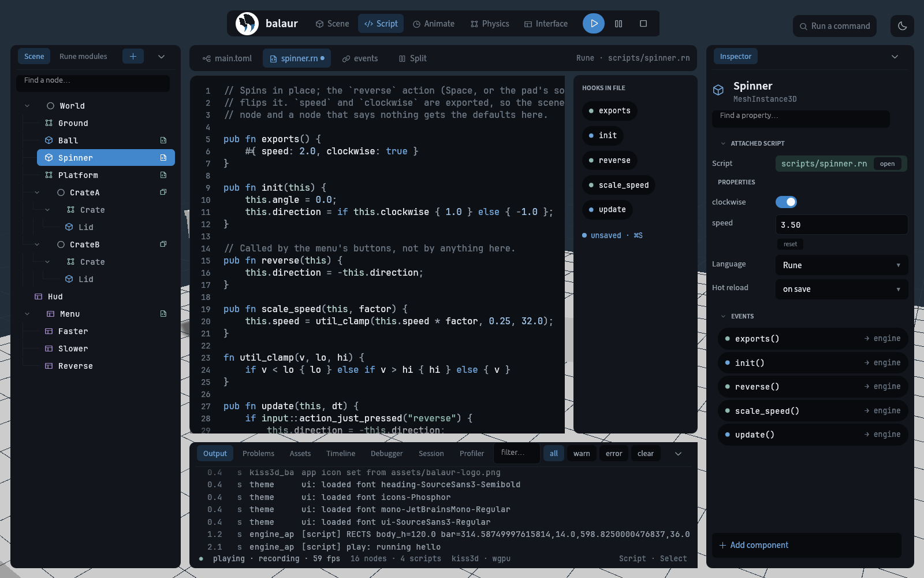Screen dimensions: 924x578
Task: Open the script attached to Platform
Action: (163, 175)
